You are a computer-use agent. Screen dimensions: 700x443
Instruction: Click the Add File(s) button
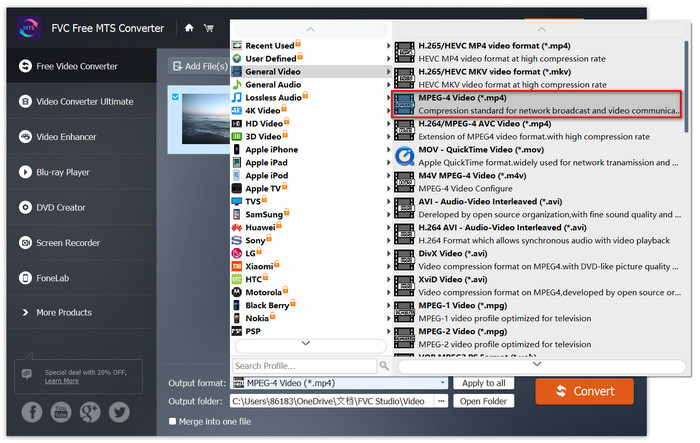pos(200,66)
